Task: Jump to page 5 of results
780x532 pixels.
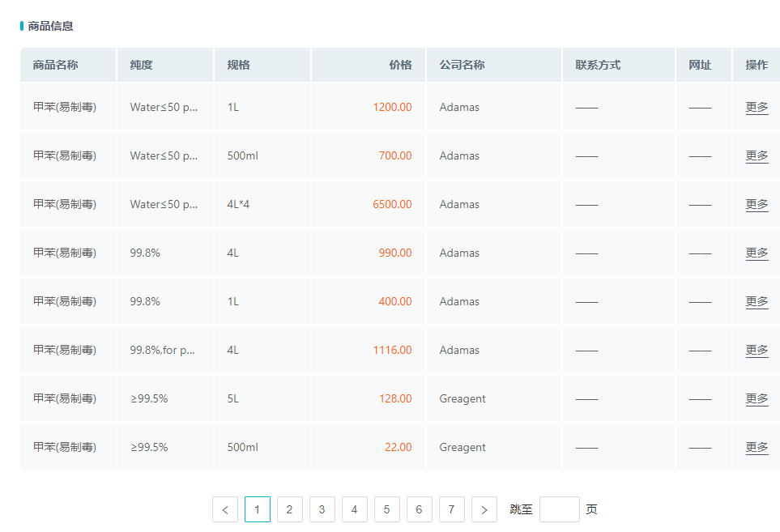Action: [386, 509]
